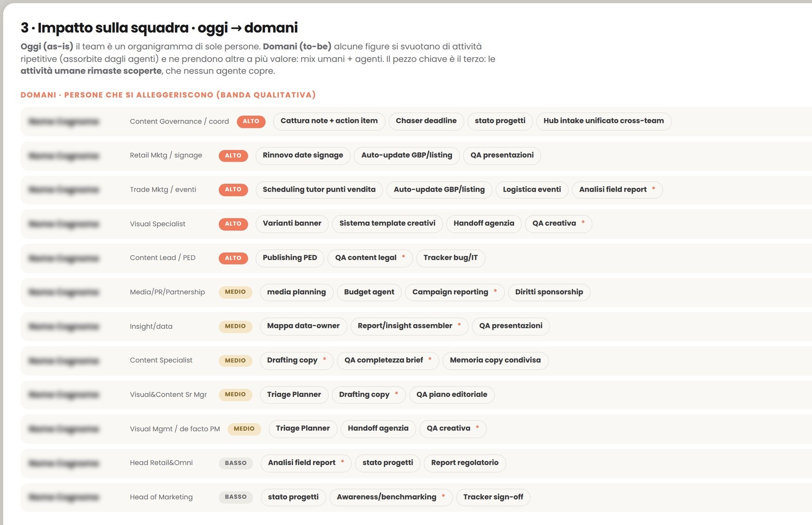Click the 'Content Lead / PED' role label
Screen dimensions: 812x525
click(x=162, y=258)
